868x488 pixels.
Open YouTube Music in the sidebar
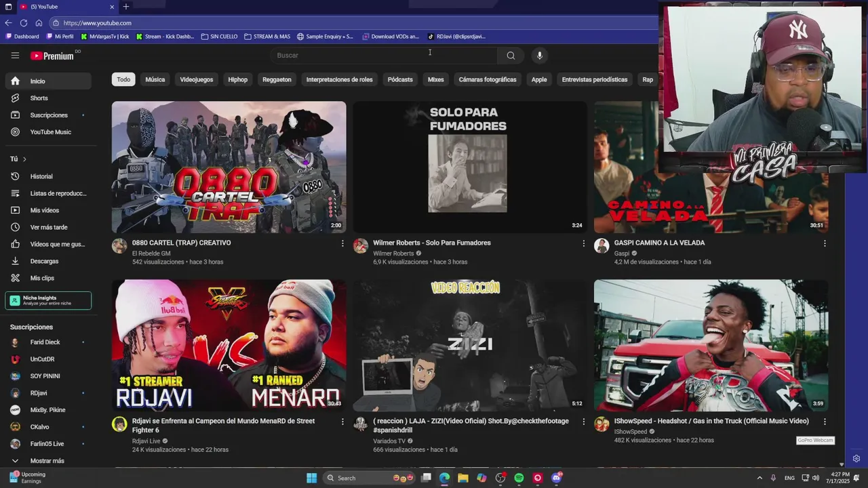(x=48, y=132)
